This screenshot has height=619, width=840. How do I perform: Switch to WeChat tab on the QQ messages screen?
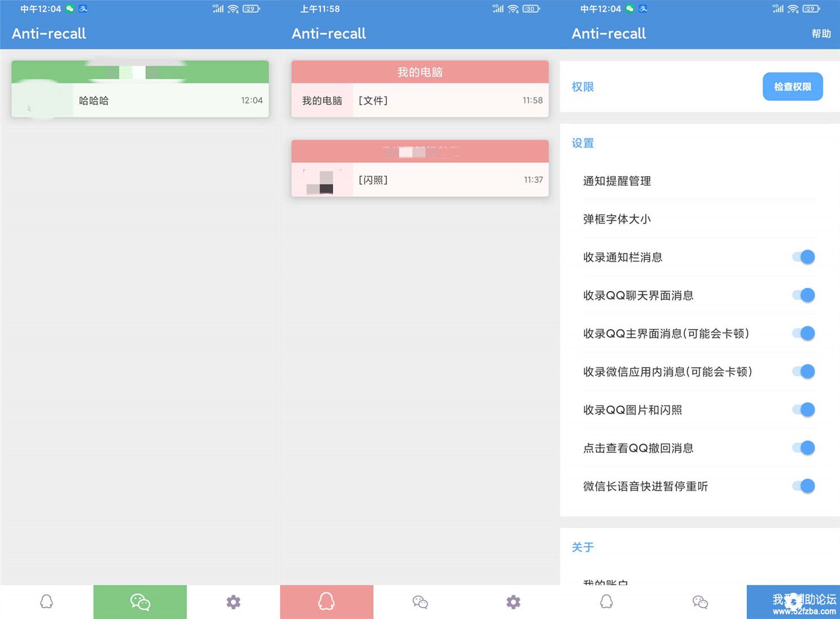click(420, 602)
